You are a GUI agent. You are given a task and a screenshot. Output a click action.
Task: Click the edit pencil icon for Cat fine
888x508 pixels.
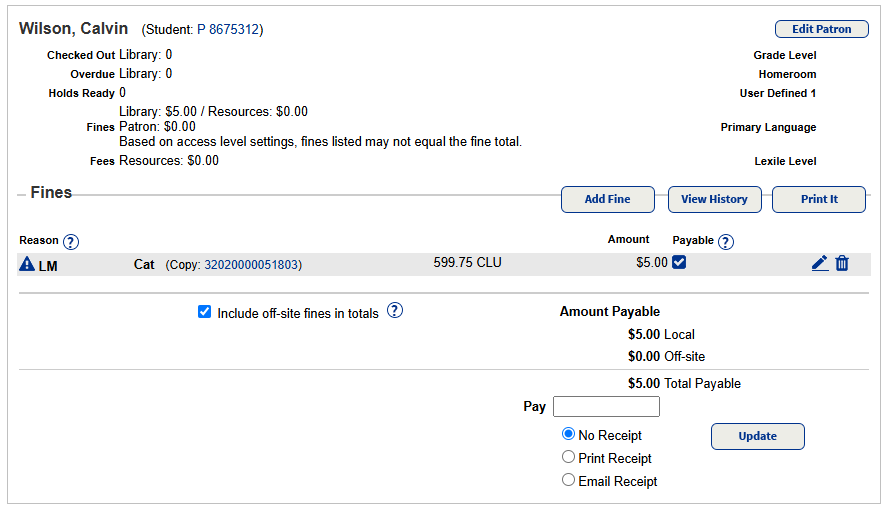point(820,263)
